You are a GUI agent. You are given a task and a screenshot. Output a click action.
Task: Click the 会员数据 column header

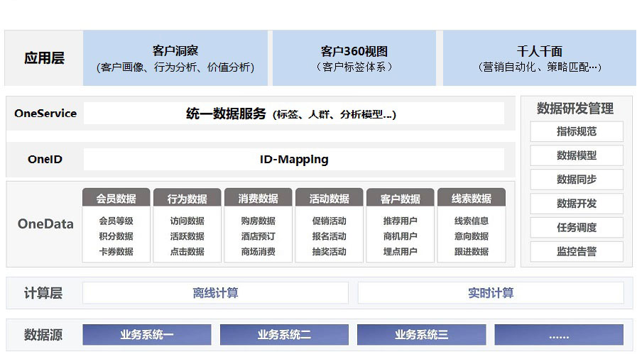coord(116,199)
